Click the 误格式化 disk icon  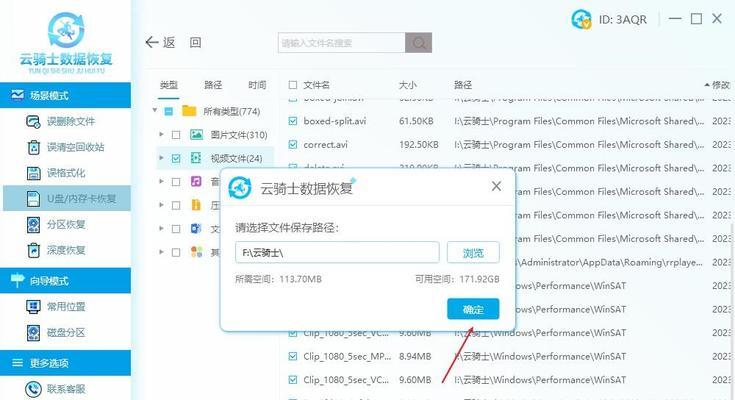click(34, 173)
